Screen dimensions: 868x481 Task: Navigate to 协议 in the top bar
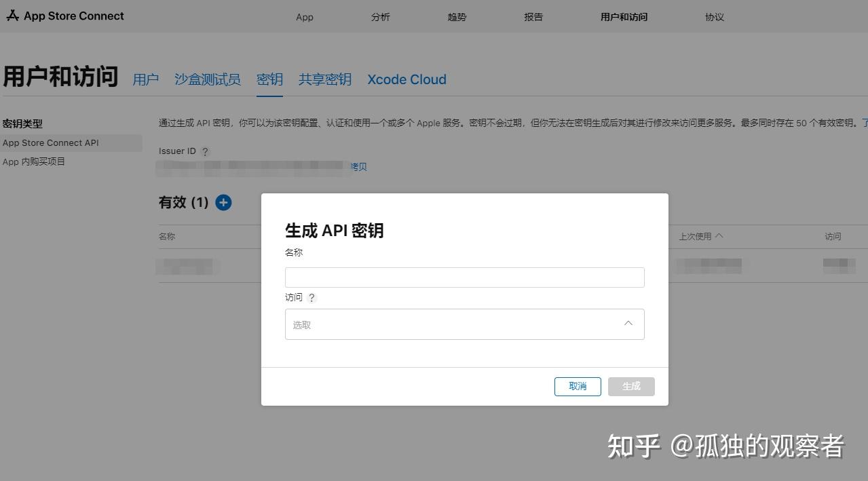pos(714,16)
